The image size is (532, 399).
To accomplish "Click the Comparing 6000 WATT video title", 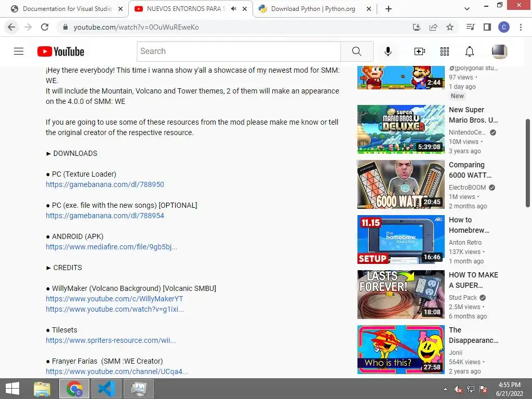I will (x=470, y=170).
